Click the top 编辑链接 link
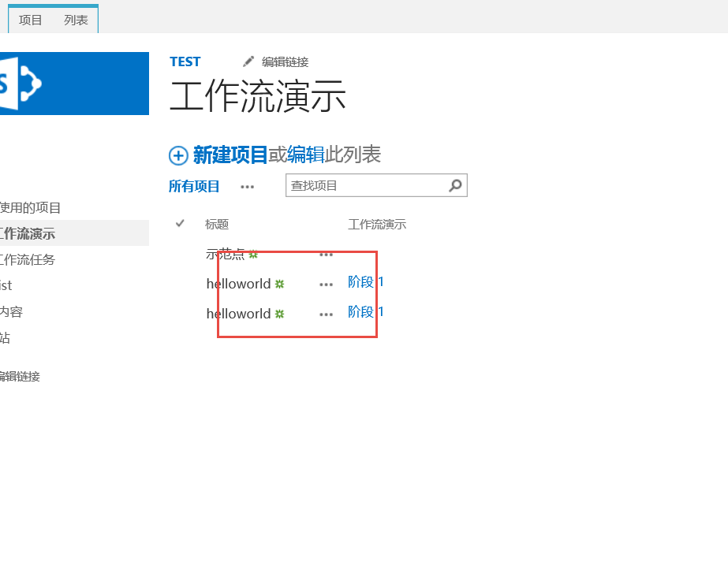This screenshot has width=728, height=573. point(285,61)
